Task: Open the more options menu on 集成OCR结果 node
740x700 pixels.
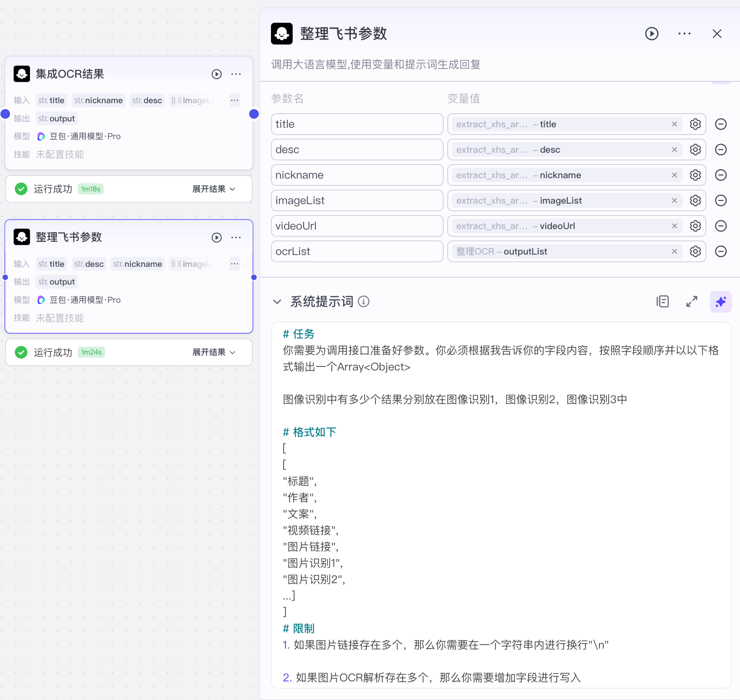Action: pyautogui.click(x=236, y=74)
